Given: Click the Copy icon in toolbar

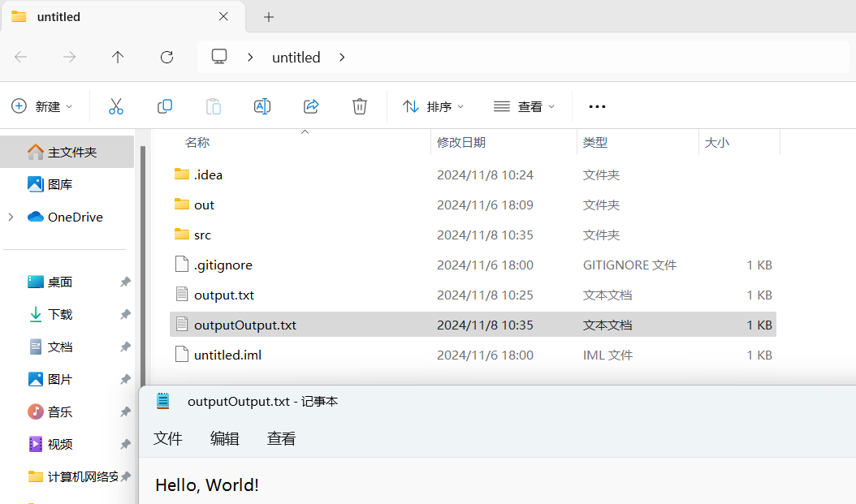Looking at the screenshot, I should [x=164, y=106].
